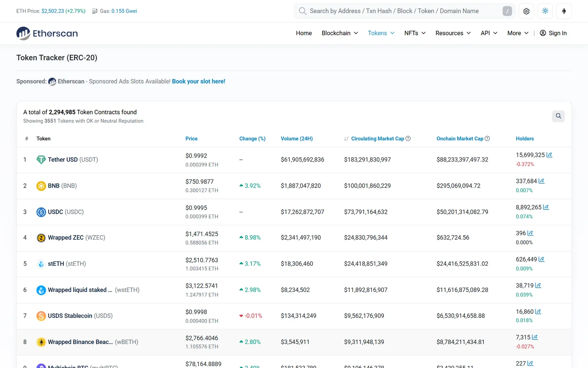Expand the NFTs dropdown menu
This screenshot has width=588, height=368.
[x=415, y=33]
